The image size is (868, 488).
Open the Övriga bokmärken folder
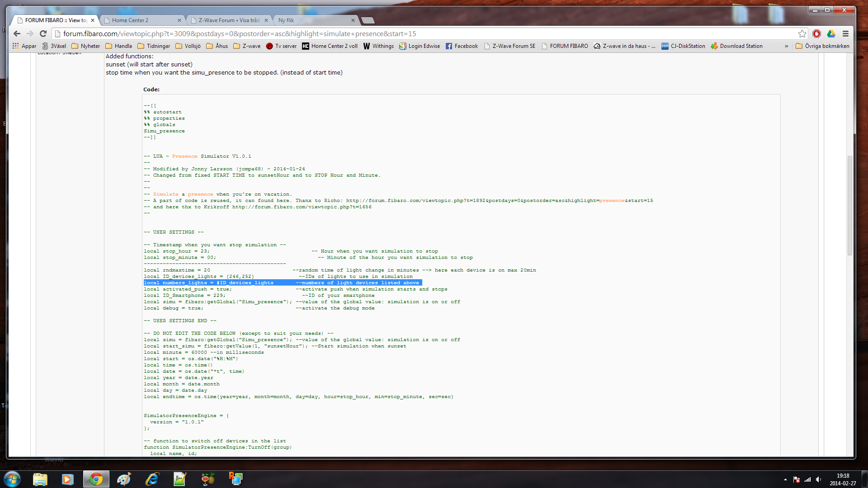pos(822,46)
